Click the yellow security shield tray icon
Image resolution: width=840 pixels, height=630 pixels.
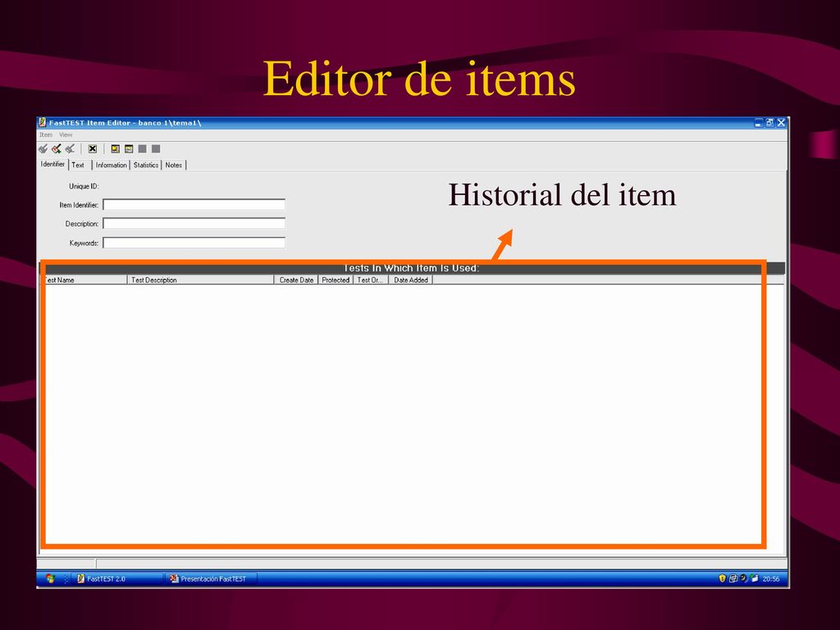(722, 578)
